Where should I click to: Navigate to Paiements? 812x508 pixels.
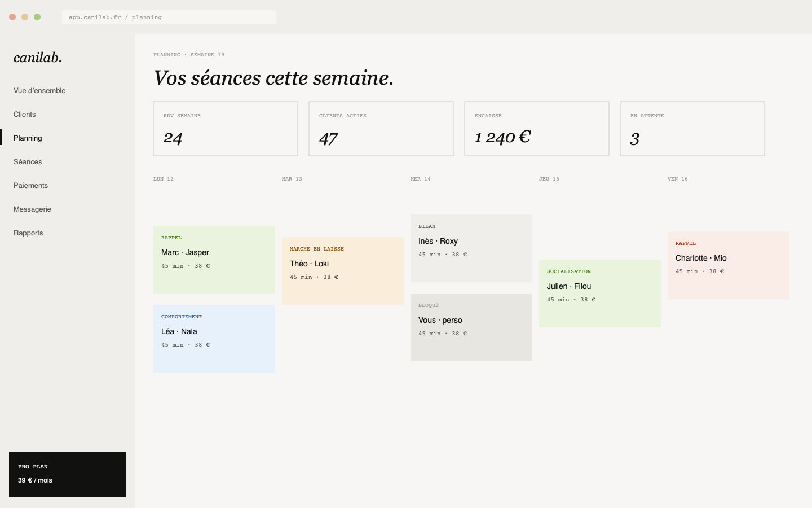(x=30, y=186)
